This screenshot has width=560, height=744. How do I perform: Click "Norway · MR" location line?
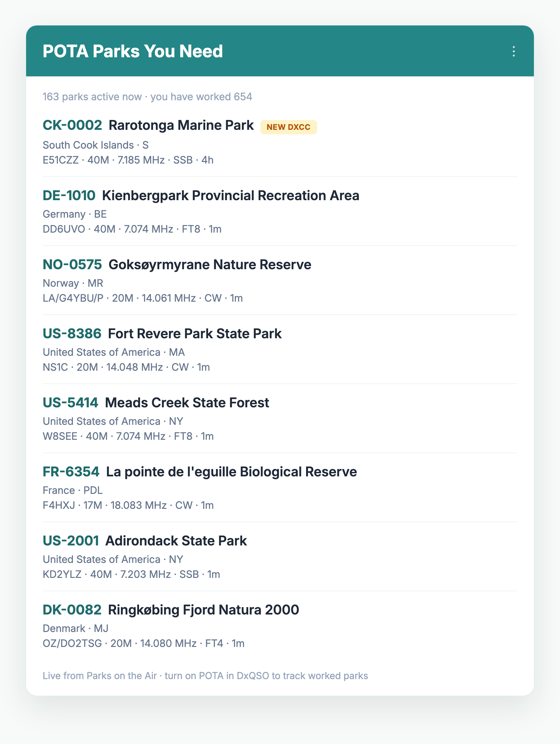(x=73, y=283)
